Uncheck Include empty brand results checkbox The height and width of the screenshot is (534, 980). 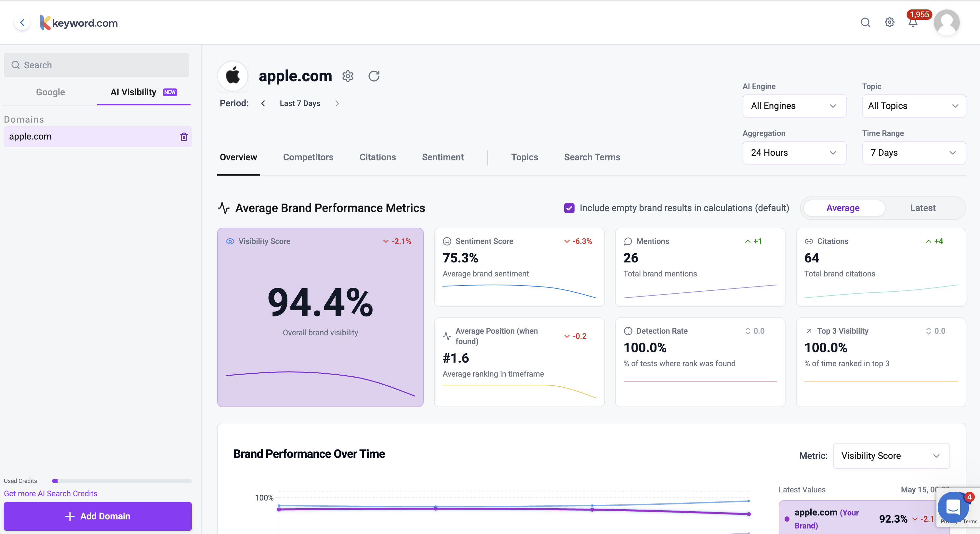click(569, 208)
